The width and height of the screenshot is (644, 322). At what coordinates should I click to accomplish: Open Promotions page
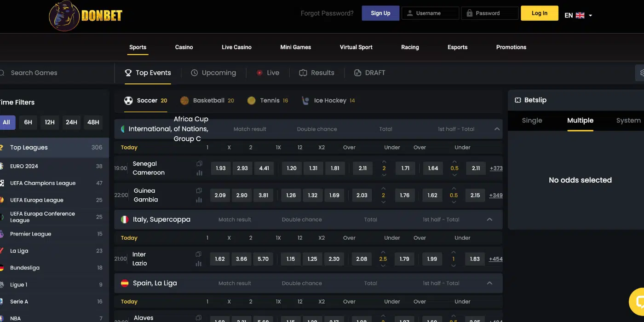(x=511, y=47)
